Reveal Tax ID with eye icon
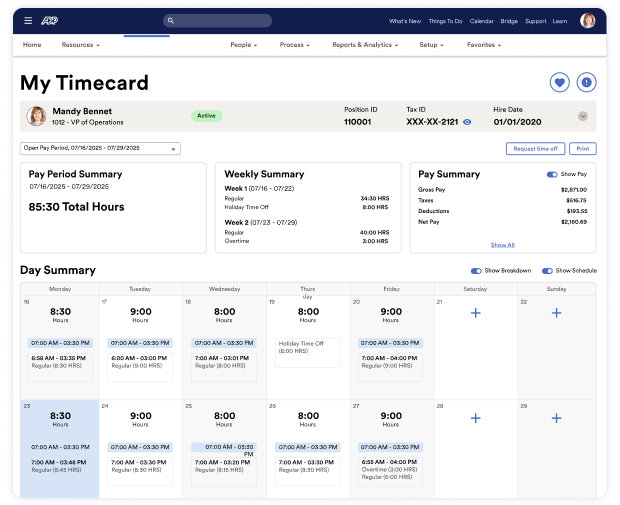This screenshot has height=505, width=620. click(467, 121)
